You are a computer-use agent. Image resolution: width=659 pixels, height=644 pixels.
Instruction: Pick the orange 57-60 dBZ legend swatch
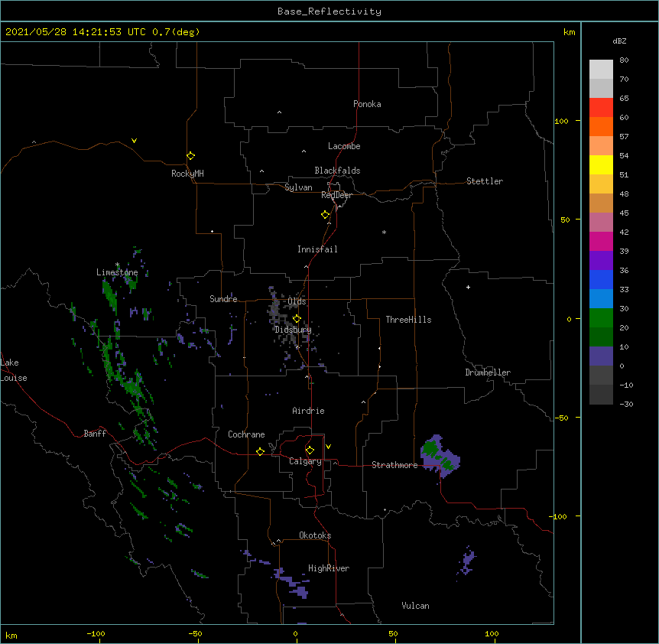pyautogui.click(x=601, y=126)
